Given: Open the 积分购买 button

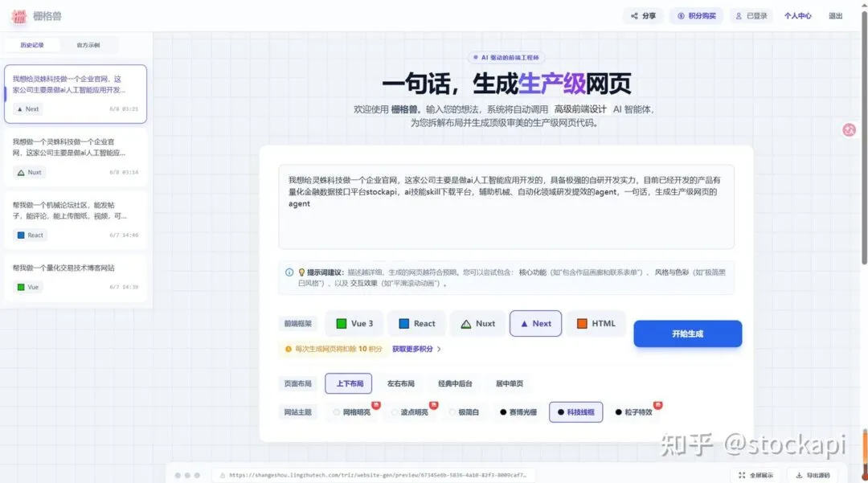Looking at the screenshot, I should (696, 16).
